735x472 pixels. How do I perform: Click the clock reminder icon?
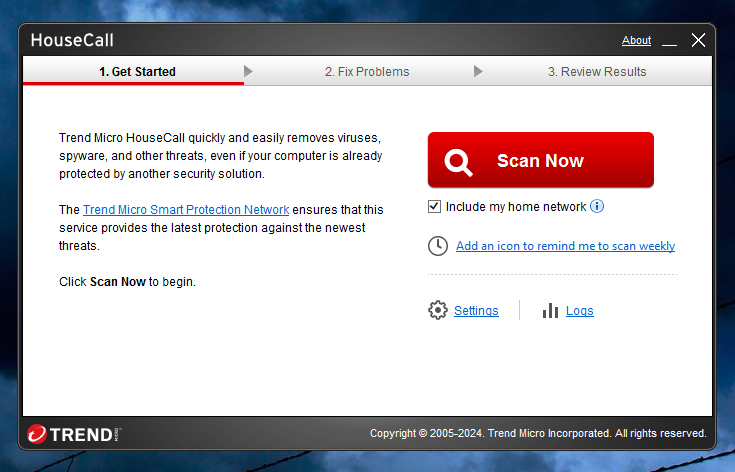tap(438, 246)
